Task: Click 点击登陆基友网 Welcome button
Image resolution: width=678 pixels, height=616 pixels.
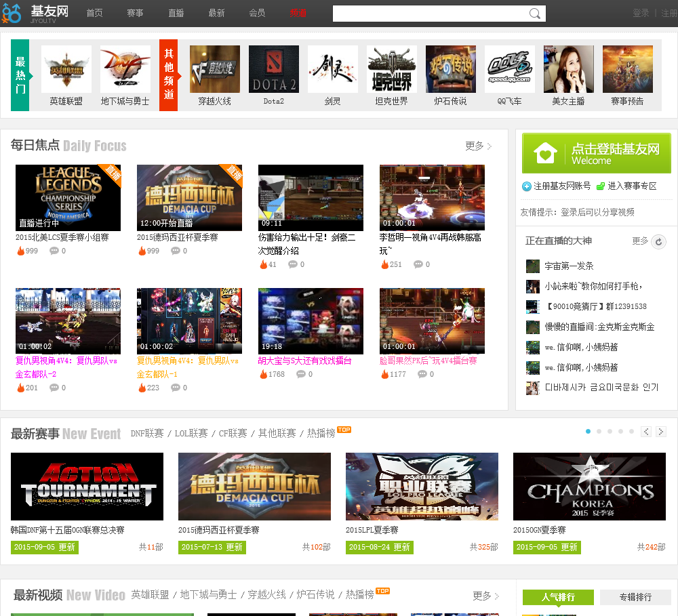Action: pyautogui.click(x=596, y=153)
